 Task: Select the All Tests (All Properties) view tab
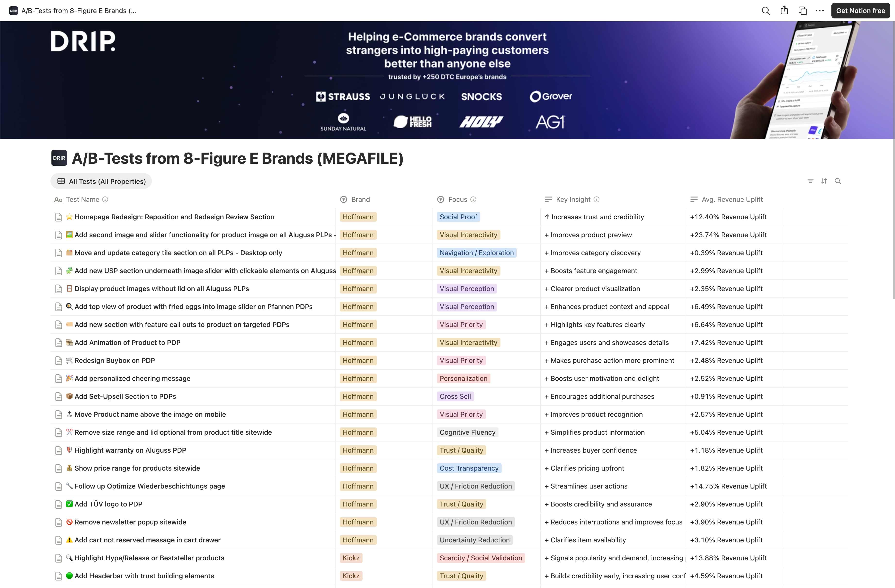pyautogui.click(x=101, y=181)
